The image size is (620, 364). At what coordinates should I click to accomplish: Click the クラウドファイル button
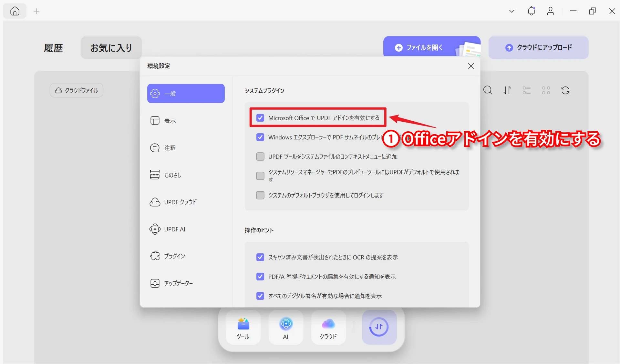pyautogui.click(x=77, y=90)
